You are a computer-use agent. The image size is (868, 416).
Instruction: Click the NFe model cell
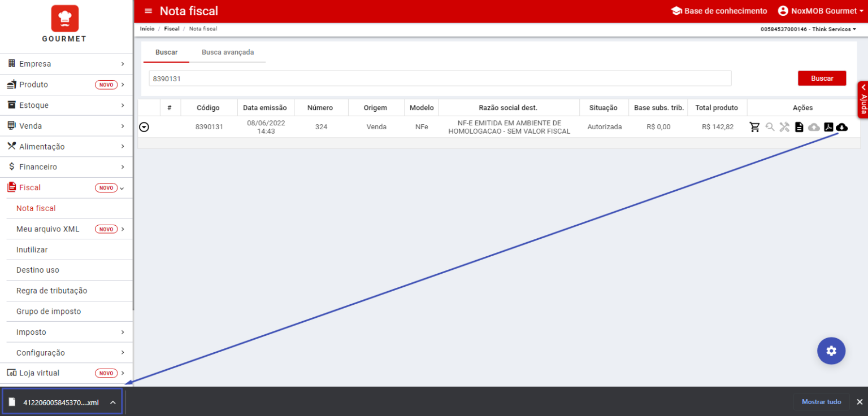pyautogui.click(x=422, y=127)
